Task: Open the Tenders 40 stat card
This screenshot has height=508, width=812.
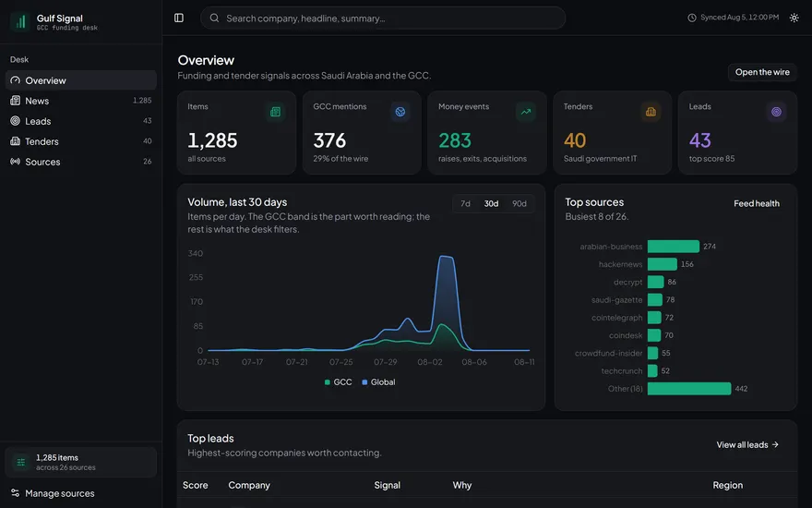Action: (613, 133)
